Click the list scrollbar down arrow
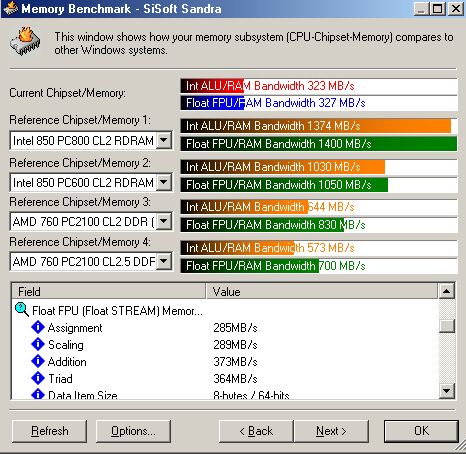 [447, 390]
